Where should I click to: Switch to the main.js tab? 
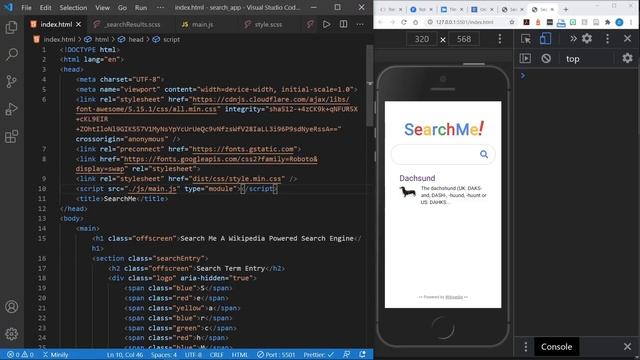[198, 24]
